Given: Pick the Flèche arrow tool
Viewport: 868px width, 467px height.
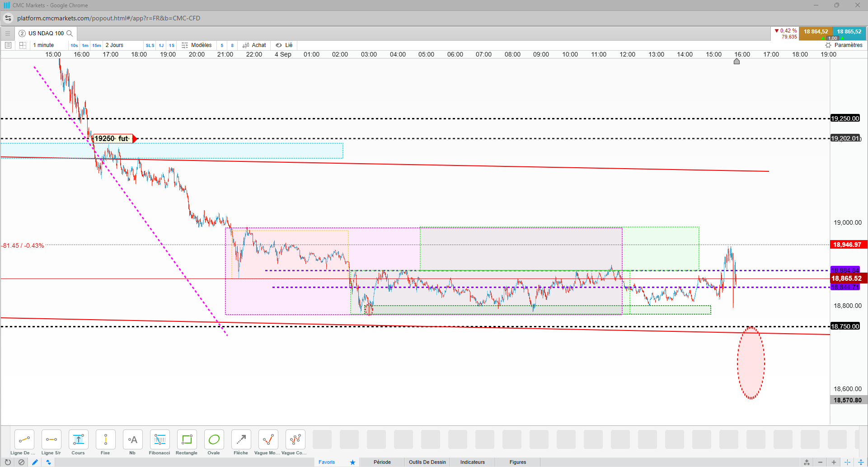Looking at the screenshot, I should 241,442.
